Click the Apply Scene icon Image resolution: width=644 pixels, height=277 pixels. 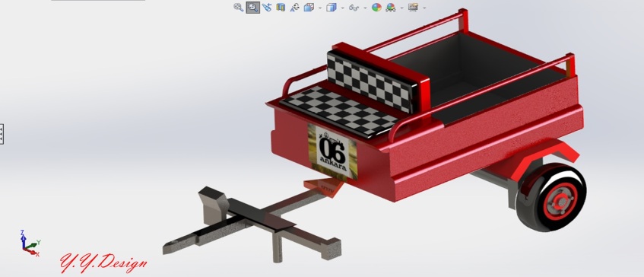pos(391,7)
